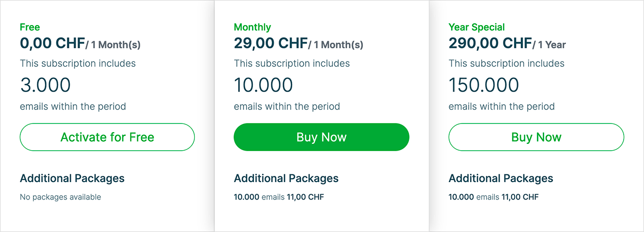Click the "/ 1 Year" period label
Screen dimensions: 644x232
[x=550, y=45]
